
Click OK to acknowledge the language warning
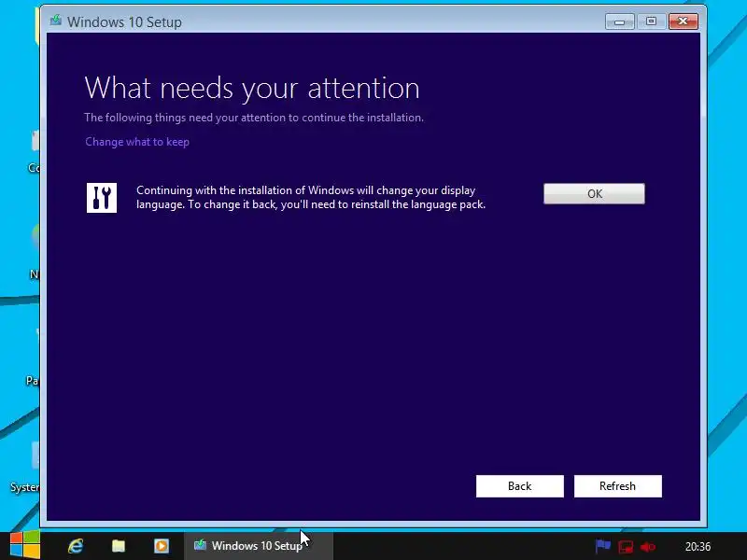click(x=594, y=194)
